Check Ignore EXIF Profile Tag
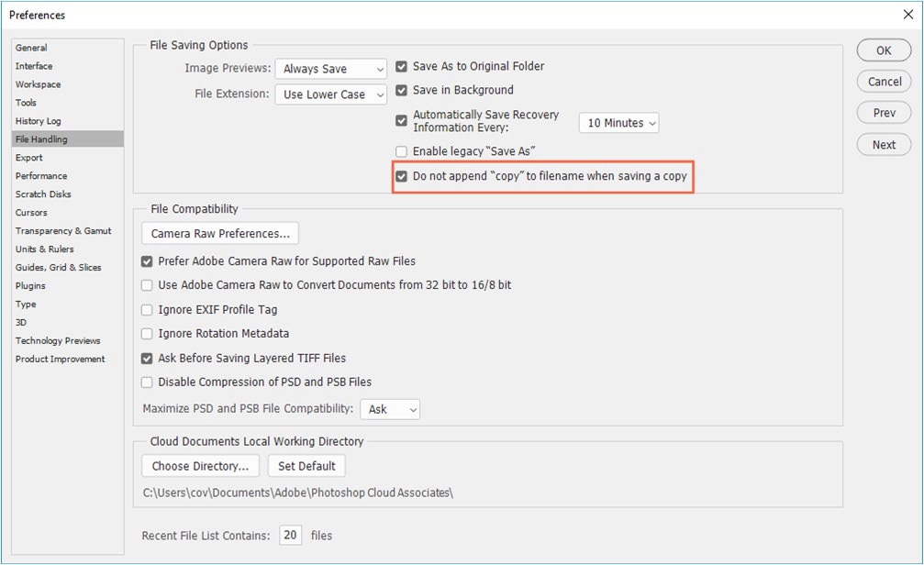Viewport: 924px width, 565px height. click(147, 310)
